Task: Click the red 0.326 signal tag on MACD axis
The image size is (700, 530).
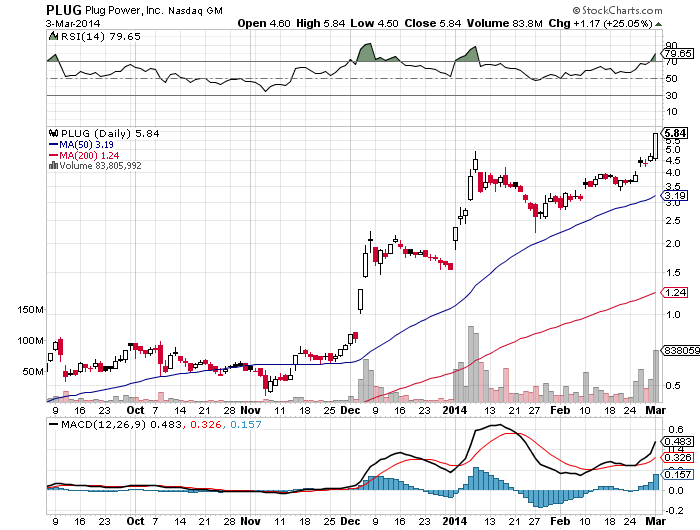Action: click(x=677, y=458)
